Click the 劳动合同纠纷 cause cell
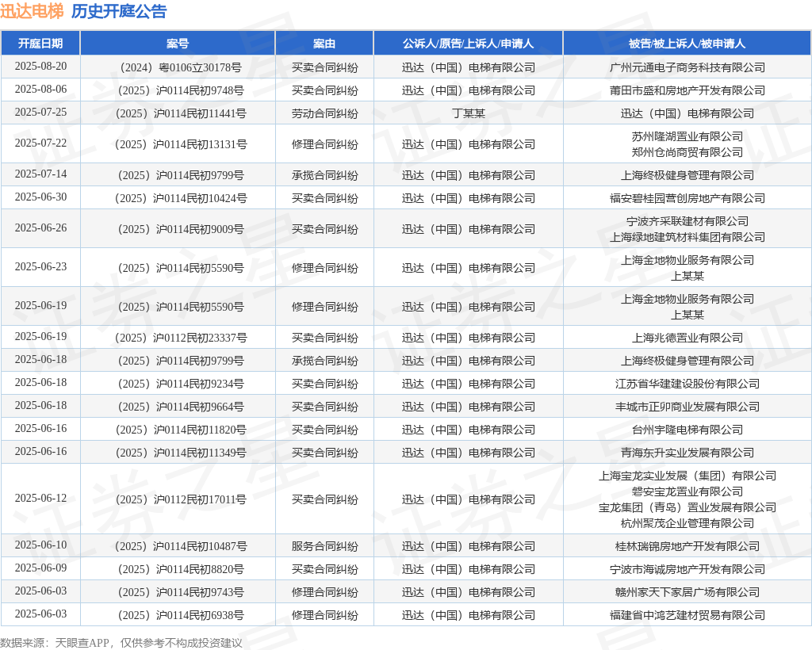This screenshot has width=812, height=650. 324,113
